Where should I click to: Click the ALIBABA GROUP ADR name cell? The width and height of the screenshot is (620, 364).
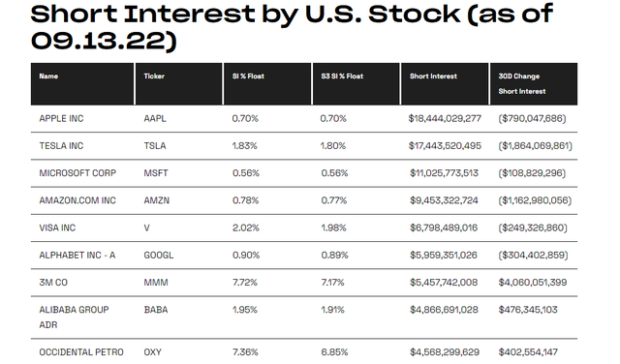pyautogui.click(x=74, y=318)
